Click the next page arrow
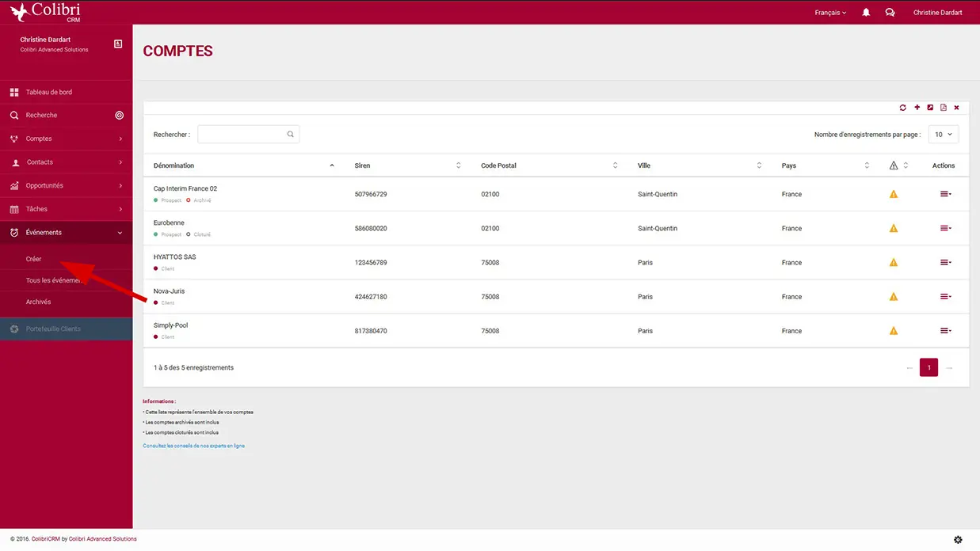980x551 pixels. click(x=949, y=368)
